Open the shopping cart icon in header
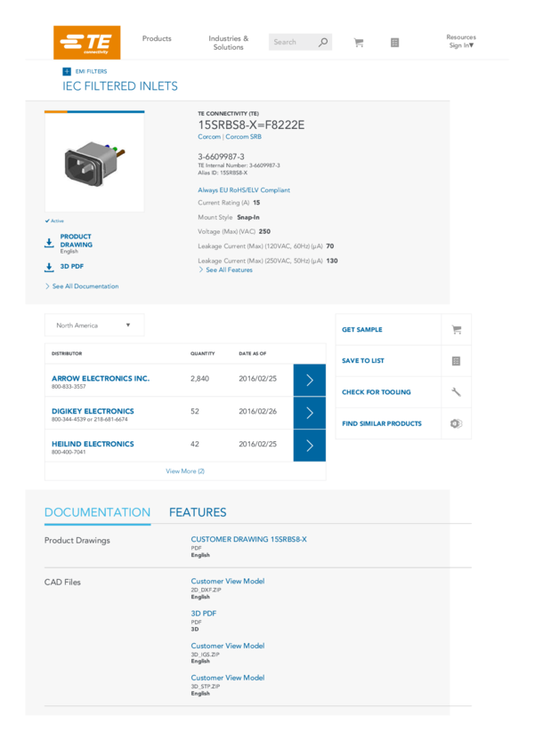Screen dimensions: 535x756 click(359, 43)
